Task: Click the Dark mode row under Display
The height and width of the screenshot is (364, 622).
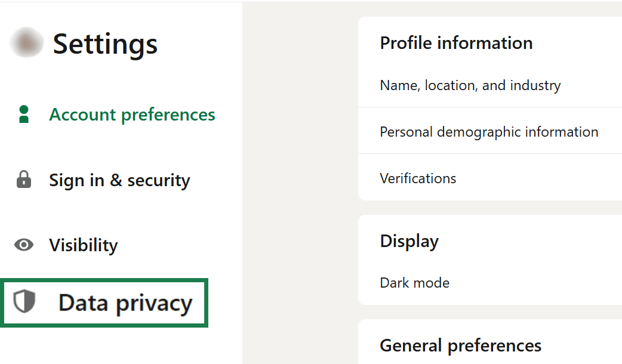Action: point(415,282)
